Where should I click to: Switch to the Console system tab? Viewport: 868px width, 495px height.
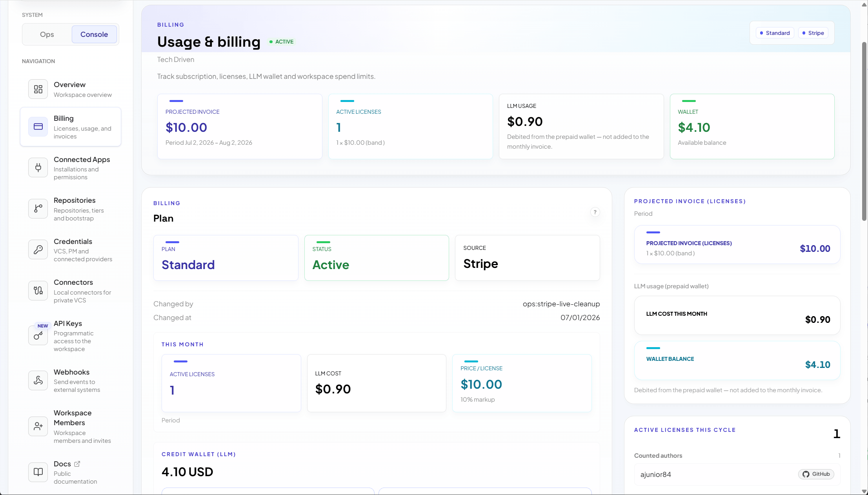[94, 35]
